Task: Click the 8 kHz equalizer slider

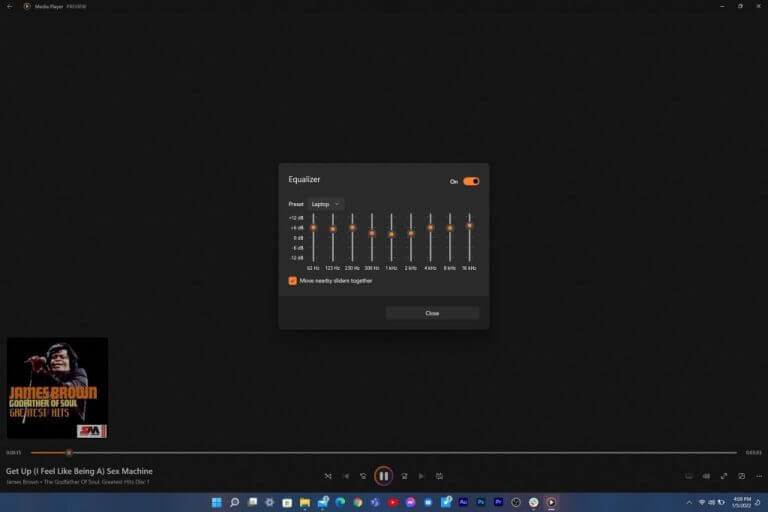Action: click(x=450, y=238)
